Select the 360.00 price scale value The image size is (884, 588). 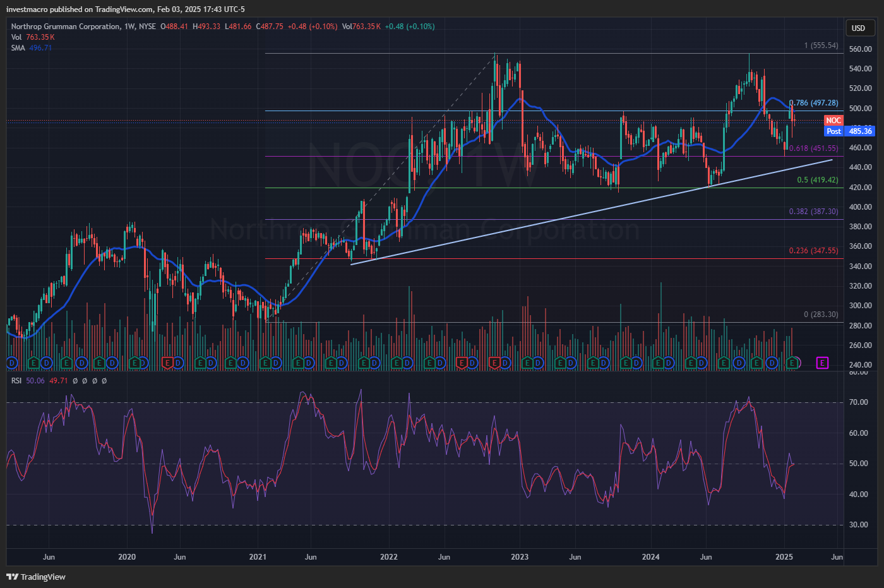[x=861, y=246]
